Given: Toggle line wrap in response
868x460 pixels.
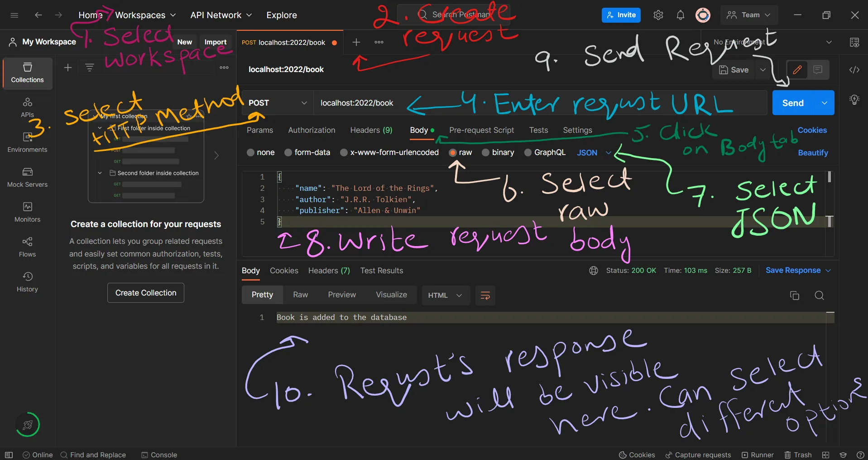Looking at the screenshot, I should [x=485, y=295].
